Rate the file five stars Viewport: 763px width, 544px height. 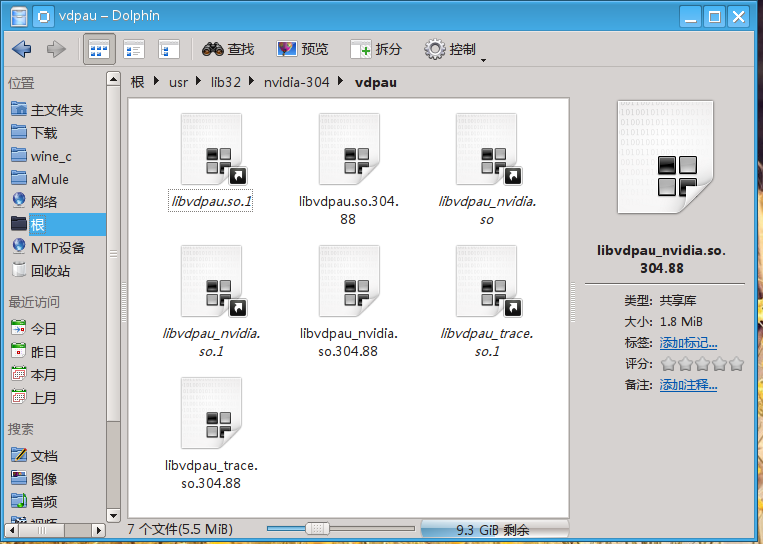pyautogui.click(x=736, y=364)
